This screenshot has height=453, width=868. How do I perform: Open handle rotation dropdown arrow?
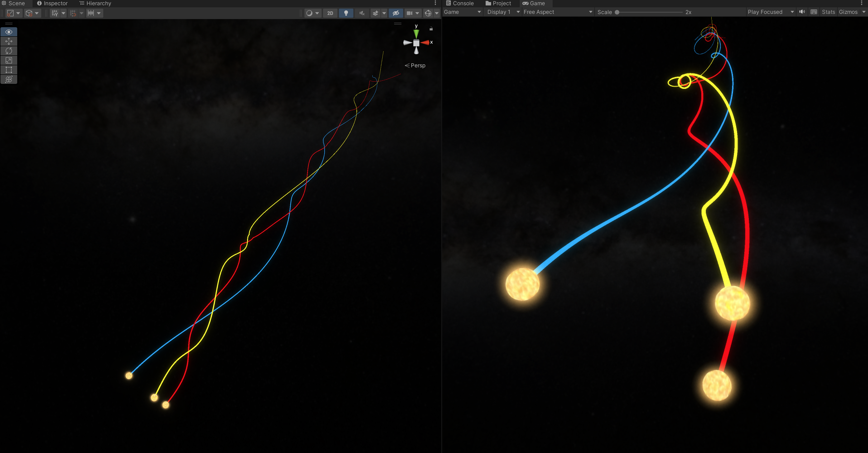(x=37, y=13)
